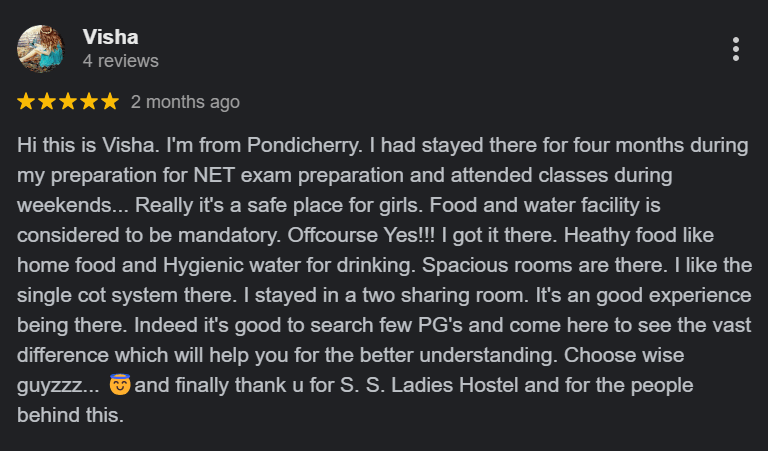Click Visha's profile avatar photo
The width and height of the screenshot is (768, 451).
pos(41,49)
